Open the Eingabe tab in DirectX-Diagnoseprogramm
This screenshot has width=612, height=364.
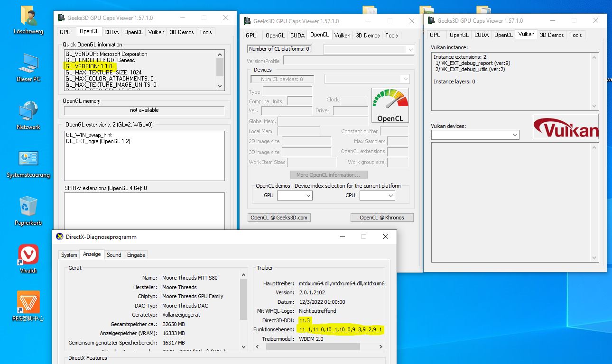[136, 255]
